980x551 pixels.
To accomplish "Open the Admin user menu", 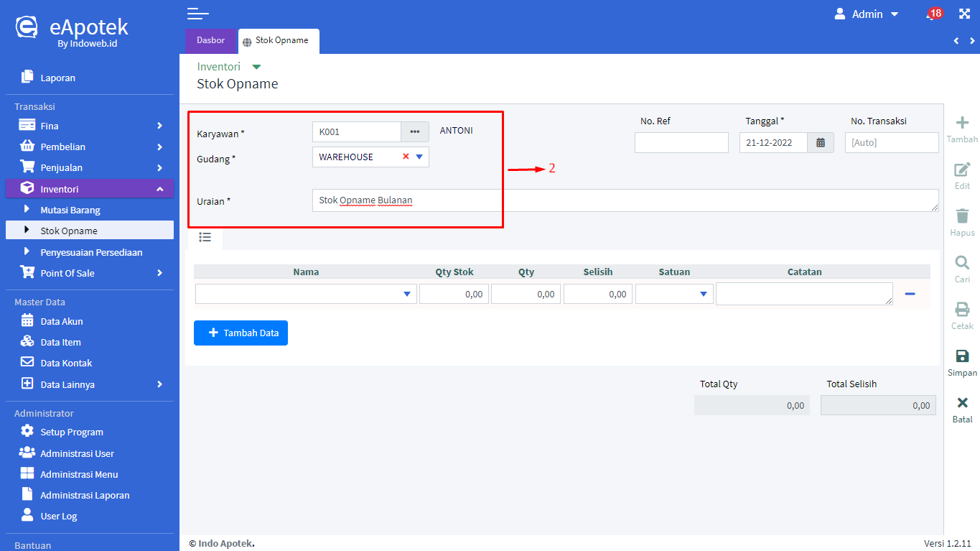I will 867,14.
